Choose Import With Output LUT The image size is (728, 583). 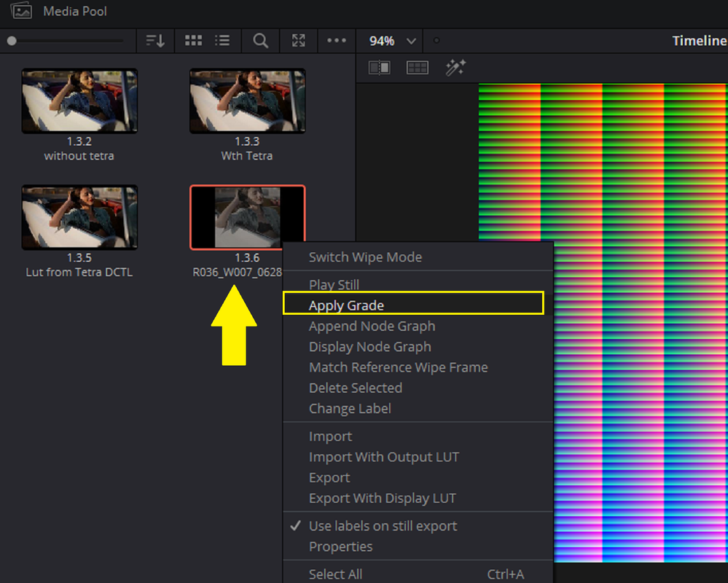click(418, 457)
